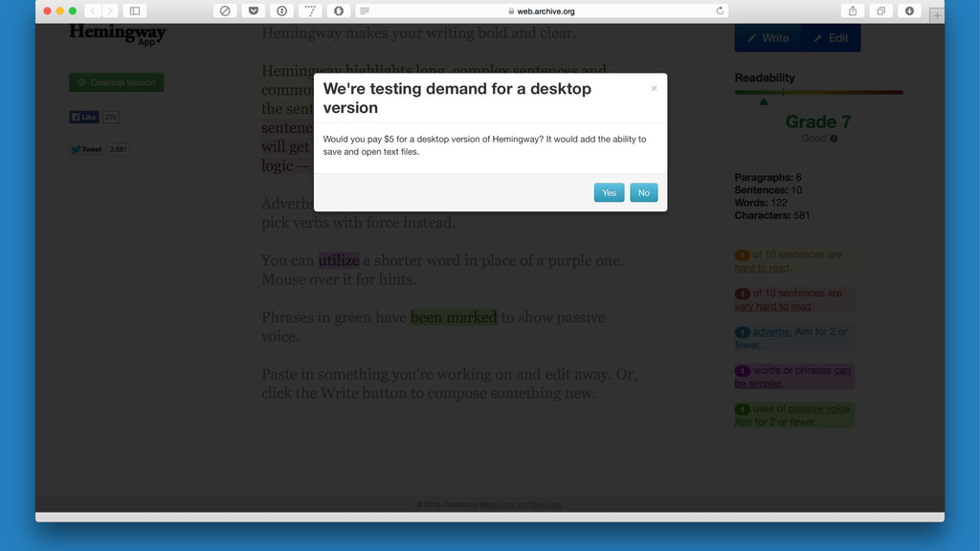Show all tabs overview icon
The height and width of the screenshot is (551, 980).
(880, 11)
